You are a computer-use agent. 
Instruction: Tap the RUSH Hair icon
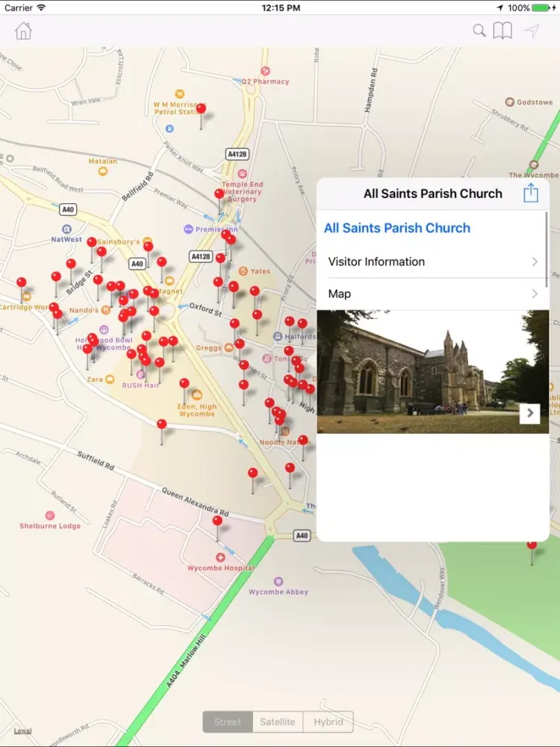tap(140, 374)
